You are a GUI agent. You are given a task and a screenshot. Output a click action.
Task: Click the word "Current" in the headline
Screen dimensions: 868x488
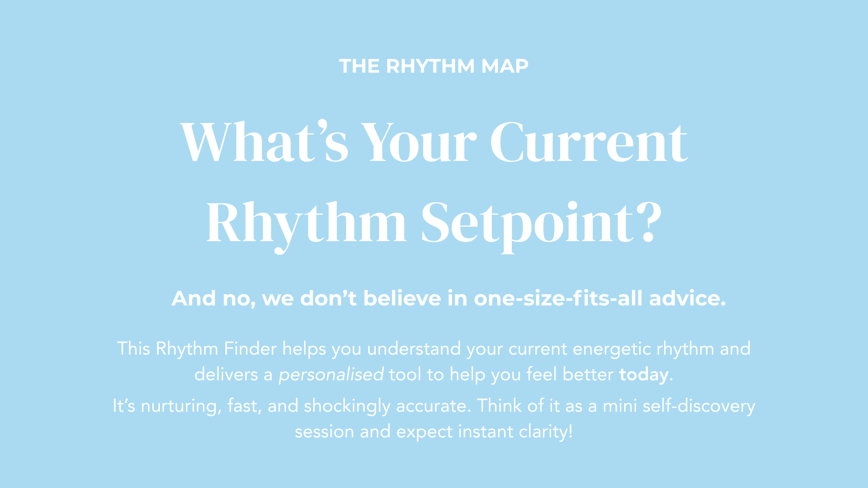point(588,142)
